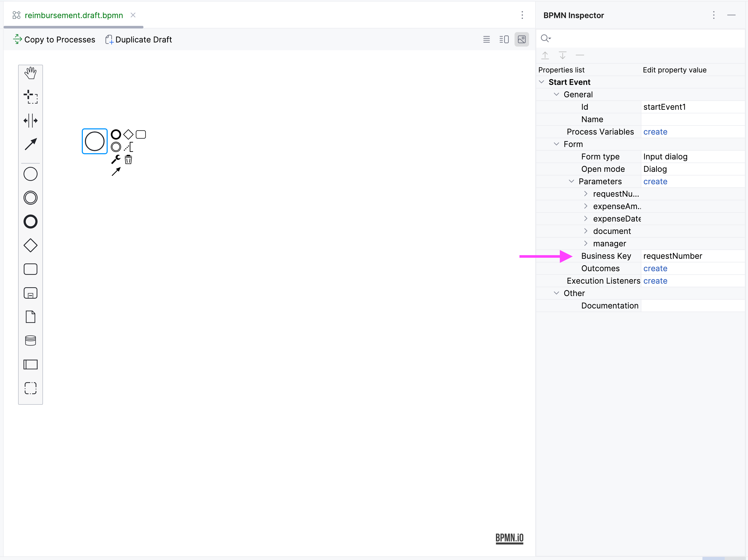Click create link for Outcomes
Image resolution: width=748 pixels, height=560 pixels.
[x=655, y=269]
